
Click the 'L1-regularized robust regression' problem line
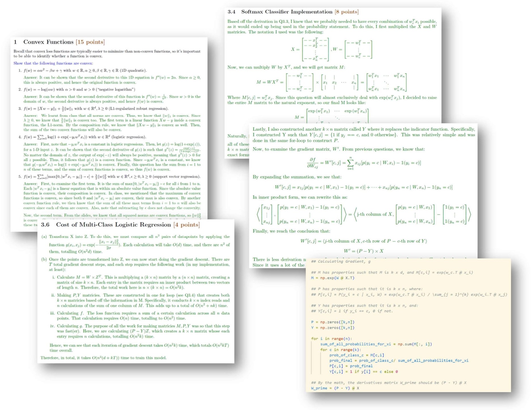point(94,108)
